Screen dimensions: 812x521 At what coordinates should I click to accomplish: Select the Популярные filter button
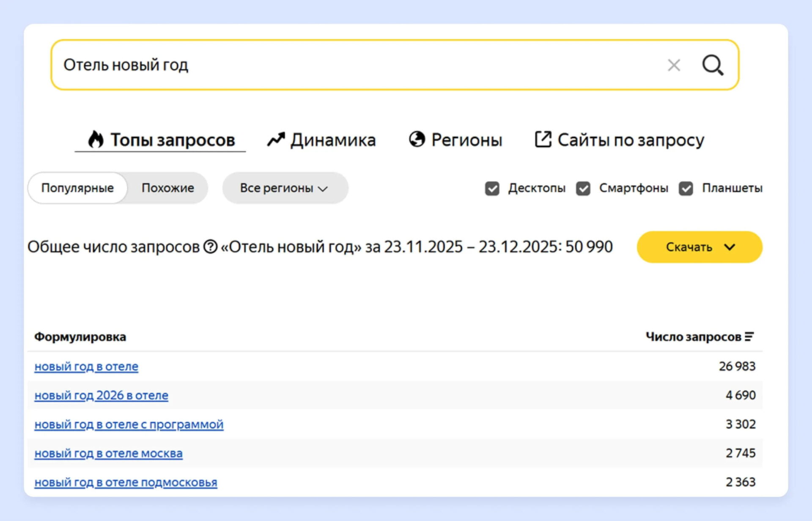(x=77, y=188)
